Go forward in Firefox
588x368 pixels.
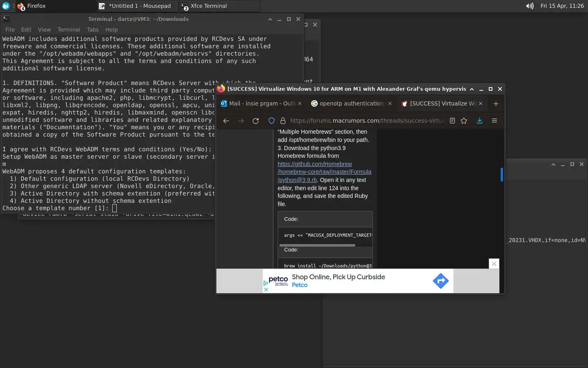[x=241, y=121]
